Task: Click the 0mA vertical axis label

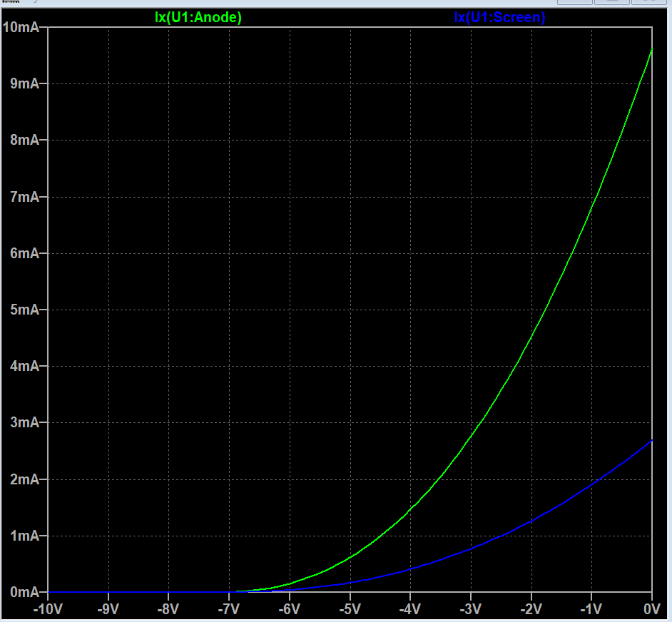Action: [x=25, y=593]
